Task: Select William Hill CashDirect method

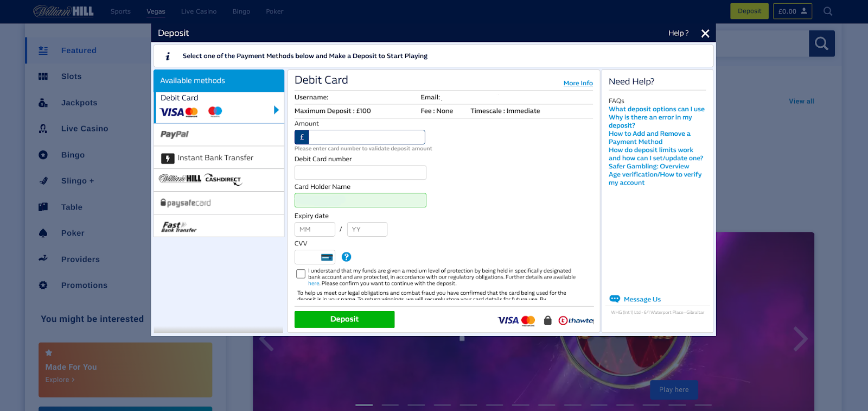Action: pos(219,180)
